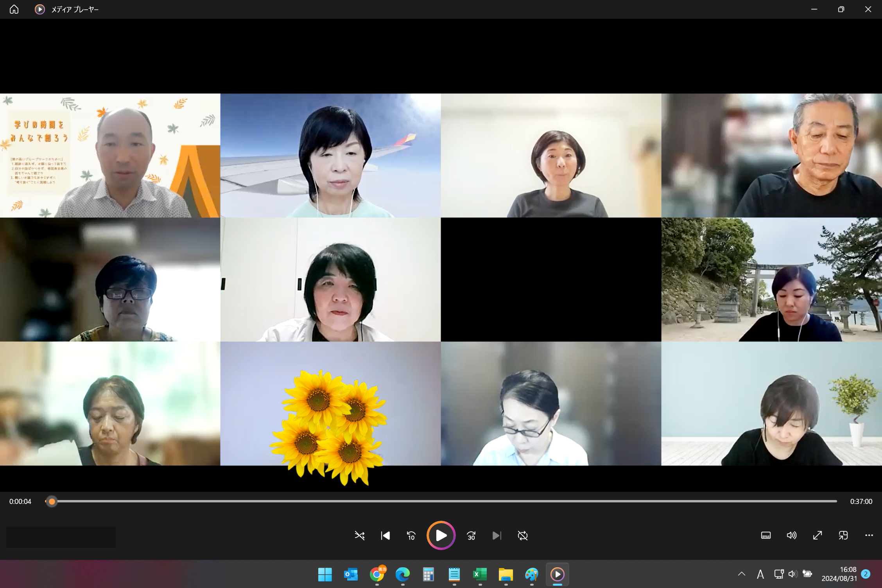Skip forward 30 seconds

(x=471, y=536)
